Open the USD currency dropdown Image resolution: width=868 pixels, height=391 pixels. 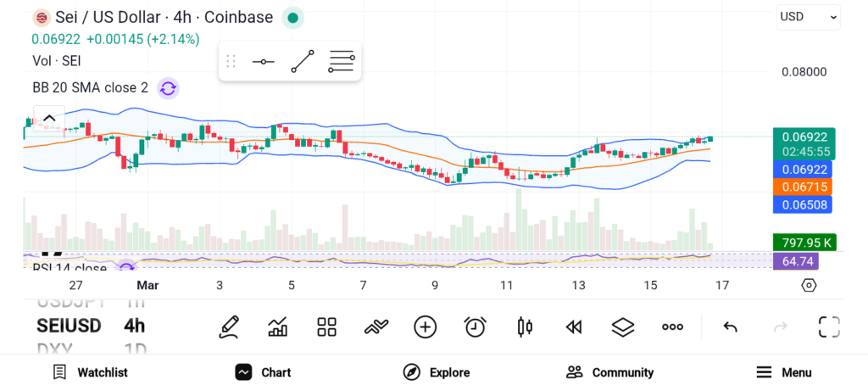(x=808, y=17)
